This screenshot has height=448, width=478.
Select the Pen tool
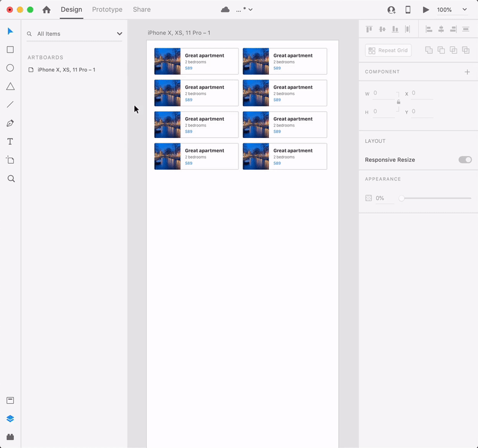[x=10, y=124]
